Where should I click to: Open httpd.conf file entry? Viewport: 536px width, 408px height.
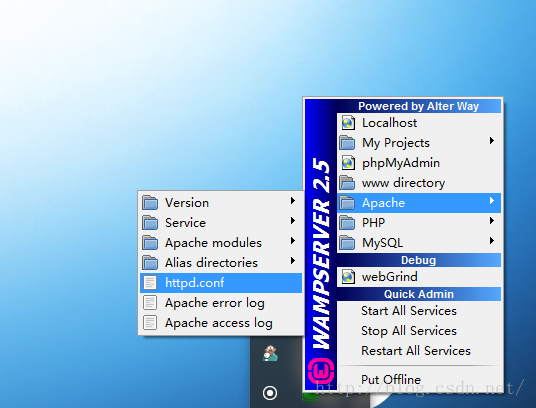pos(221,283)
